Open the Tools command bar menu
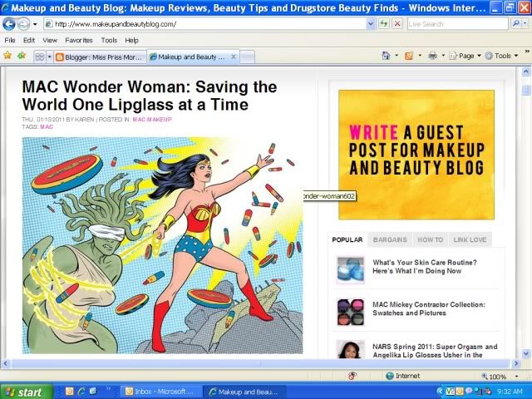This screenshot has width=532, height=399. point(502,56)
